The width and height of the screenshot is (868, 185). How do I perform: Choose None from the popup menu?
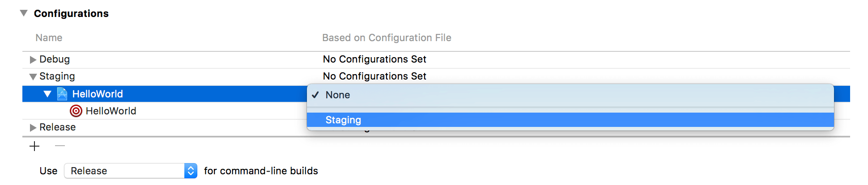pos(338,95)
